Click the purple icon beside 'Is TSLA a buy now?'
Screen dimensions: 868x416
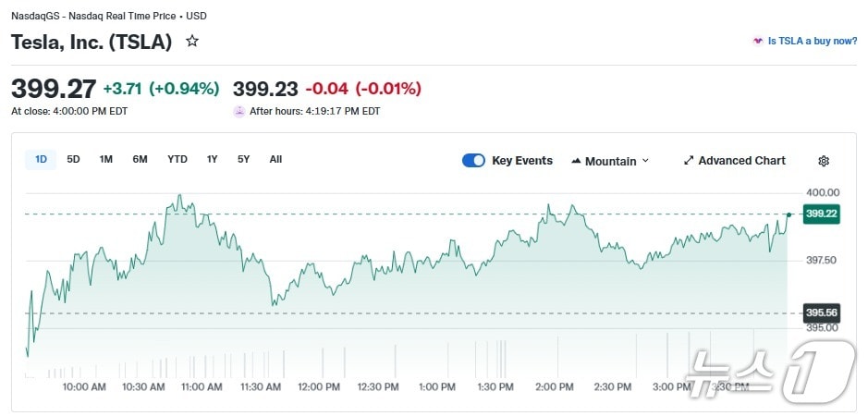[758, 42]
